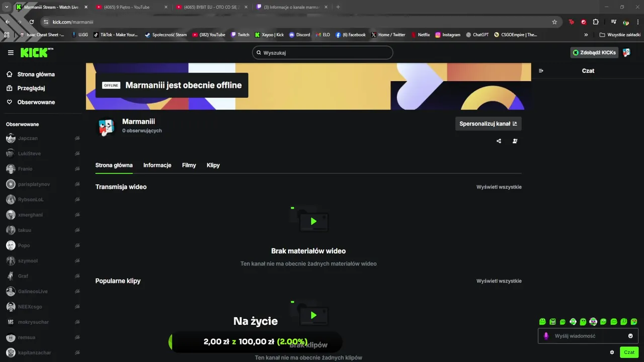This screenshot has width=644, height=362.
Task: Collapse the Czat panel with the arrow icon
Action: (541, 71)
